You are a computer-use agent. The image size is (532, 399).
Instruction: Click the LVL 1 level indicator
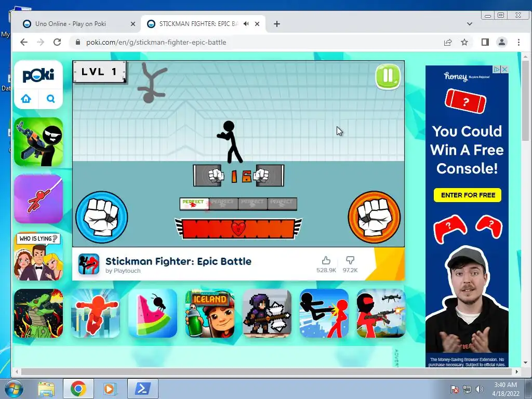pos(99,72)
